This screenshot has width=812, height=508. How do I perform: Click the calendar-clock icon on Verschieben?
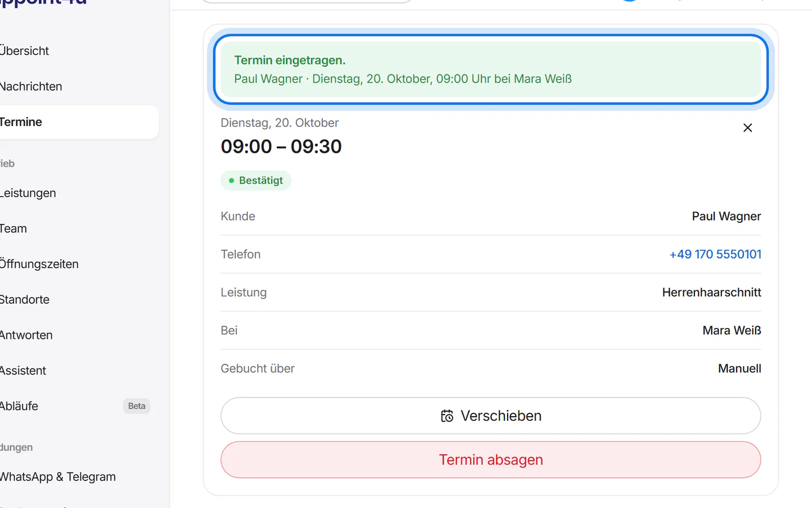pyautogui.click(x=447, y=416)
